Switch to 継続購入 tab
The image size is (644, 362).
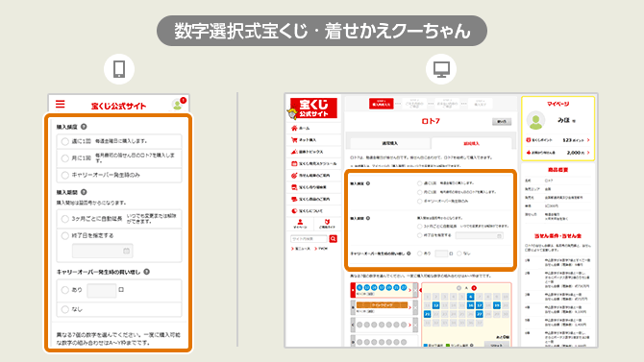472,143
